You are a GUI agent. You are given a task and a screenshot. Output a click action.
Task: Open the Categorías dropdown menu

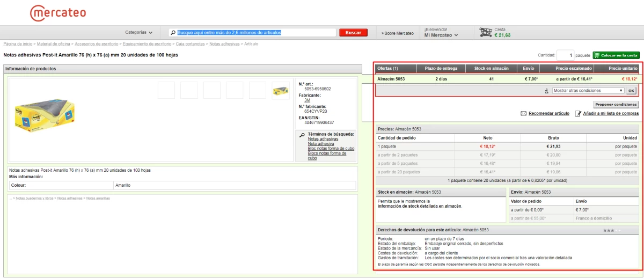[138, 33]
